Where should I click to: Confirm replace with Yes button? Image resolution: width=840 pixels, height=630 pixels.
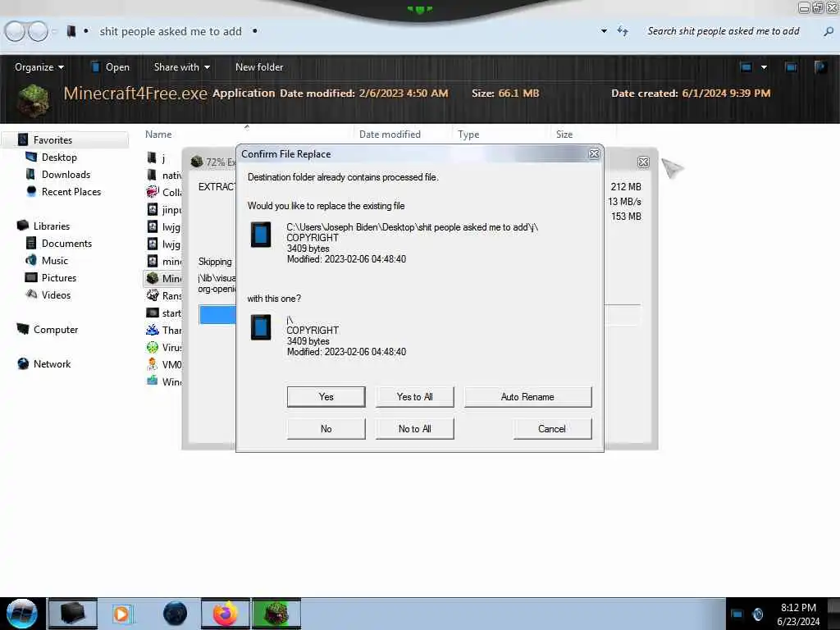point(326,397)
